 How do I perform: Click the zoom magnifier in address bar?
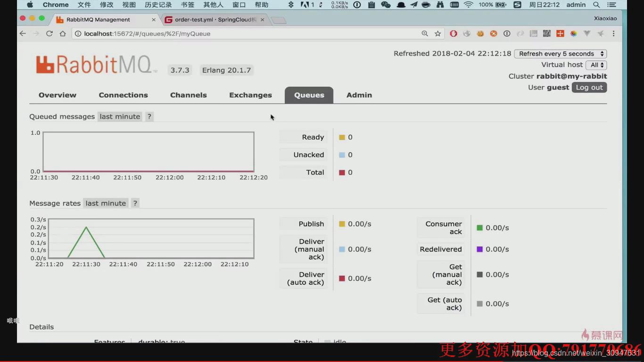(425, 33)
